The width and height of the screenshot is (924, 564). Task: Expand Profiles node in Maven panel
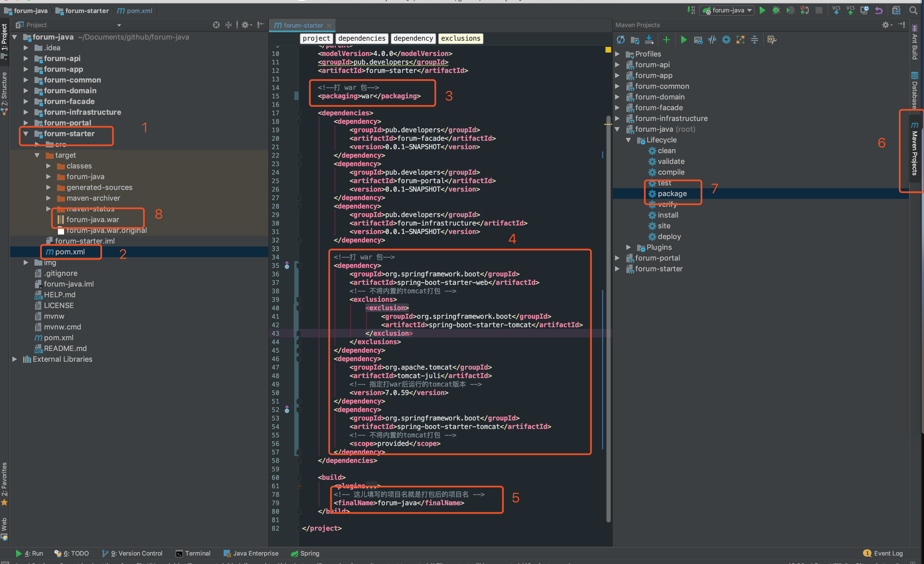[617, 54]
